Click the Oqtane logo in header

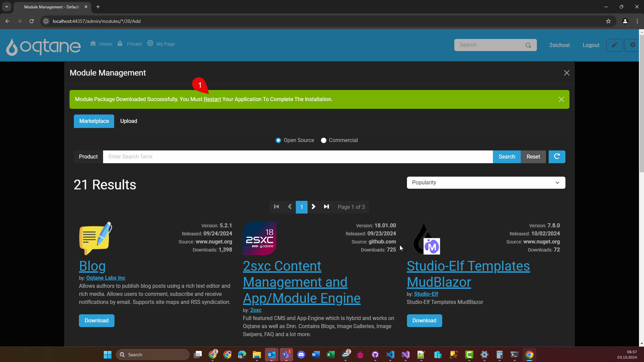point(43,46)
